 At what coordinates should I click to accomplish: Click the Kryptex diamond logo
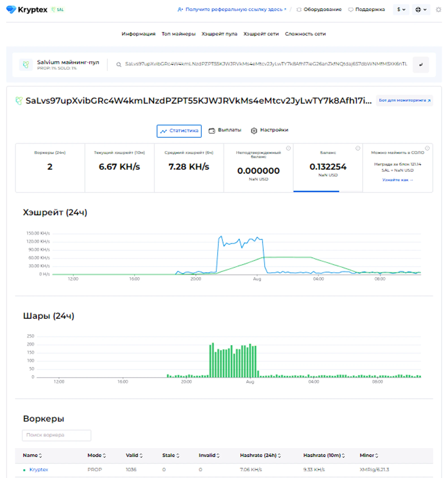(x=11, y=10)
